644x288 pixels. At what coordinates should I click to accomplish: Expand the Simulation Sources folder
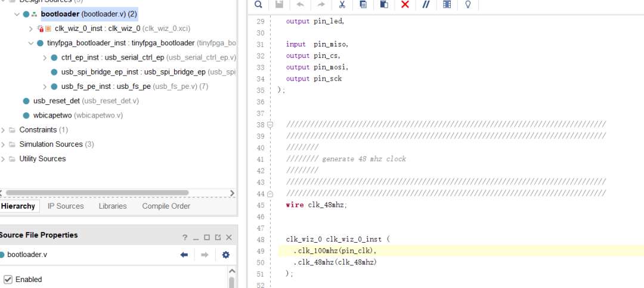[x=3, y=144]
